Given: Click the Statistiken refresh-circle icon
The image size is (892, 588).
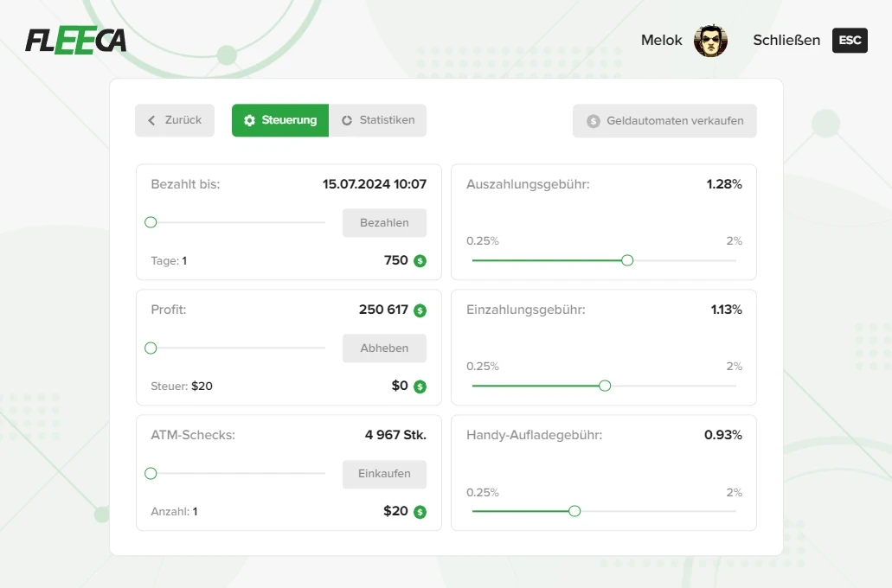Looking at the screenshot, I should pos(347,120).
